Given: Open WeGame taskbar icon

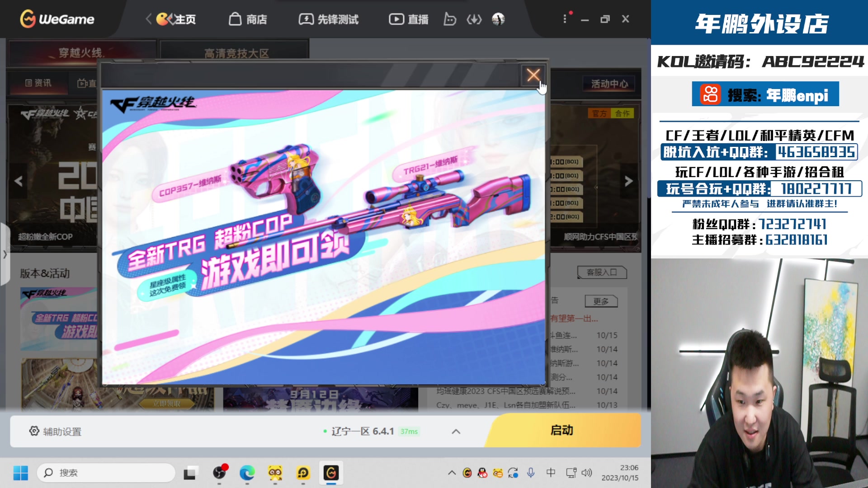Looking at the screenshot, I should tap(331, 473).
